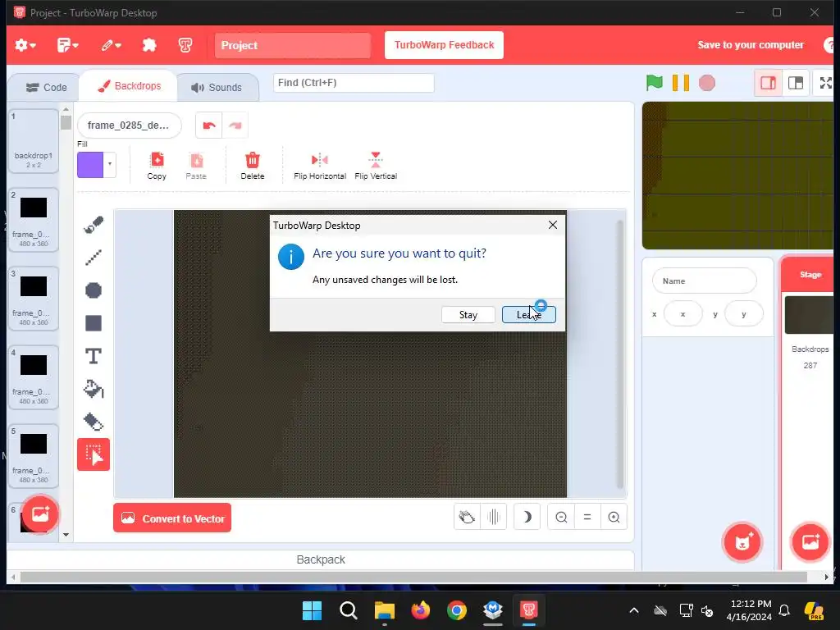Viewport: 840px width, 630px height.
Task: Click the Undo arrow
Action: point(209,126)
